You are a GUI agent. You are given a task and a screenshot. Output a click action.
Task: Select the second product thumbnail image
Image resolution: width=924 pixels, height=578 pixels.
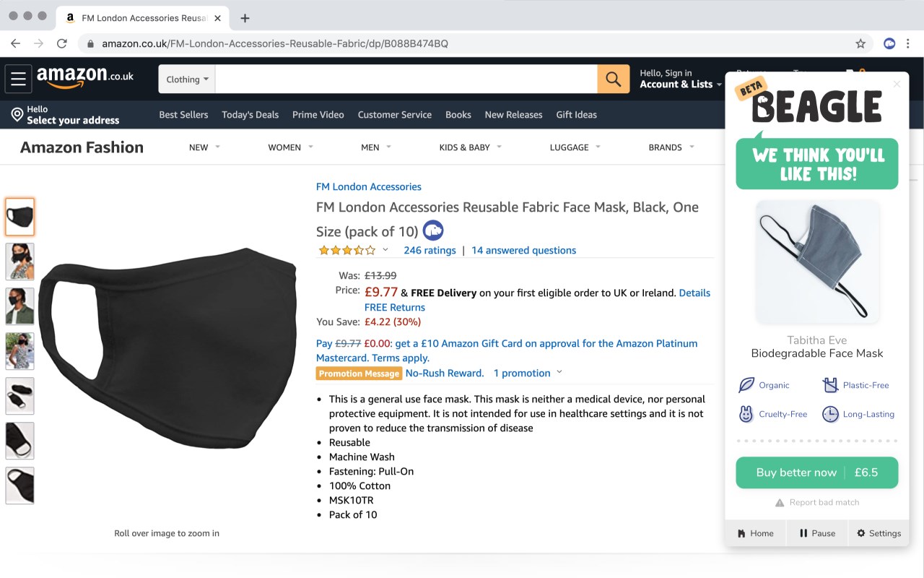19,262
